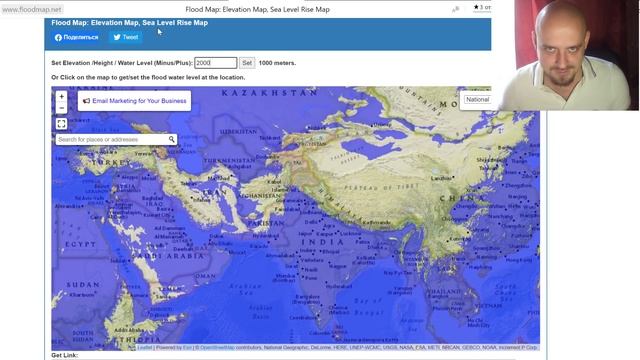Image resolution: width=640 pixels, height=360 pixels.
Task: Click the megaphone icon in the ad banner
Action: point(87,101)
